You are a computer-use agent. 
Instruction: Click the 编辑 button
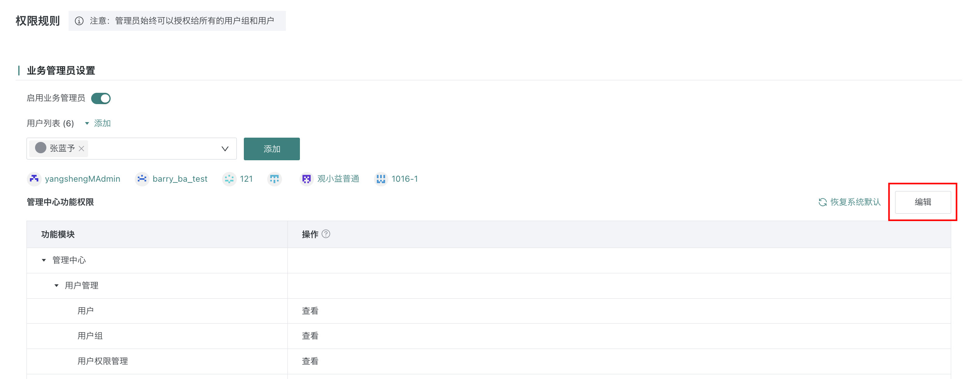coord(922,202)
